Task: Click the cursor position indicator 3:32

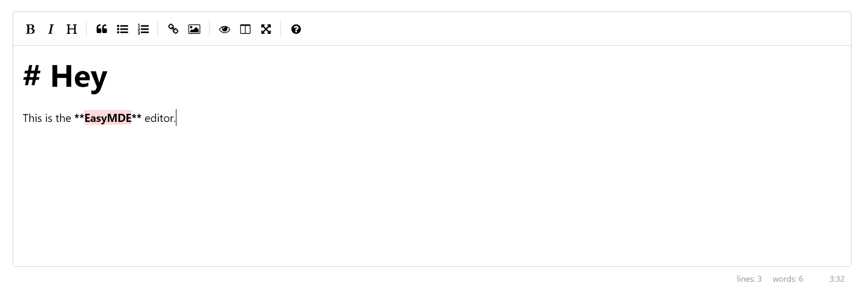Action: 836,279
